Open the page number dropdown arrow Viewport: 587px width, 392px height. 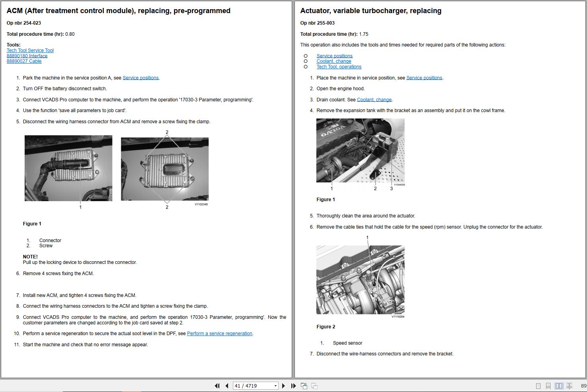[275, 386]
